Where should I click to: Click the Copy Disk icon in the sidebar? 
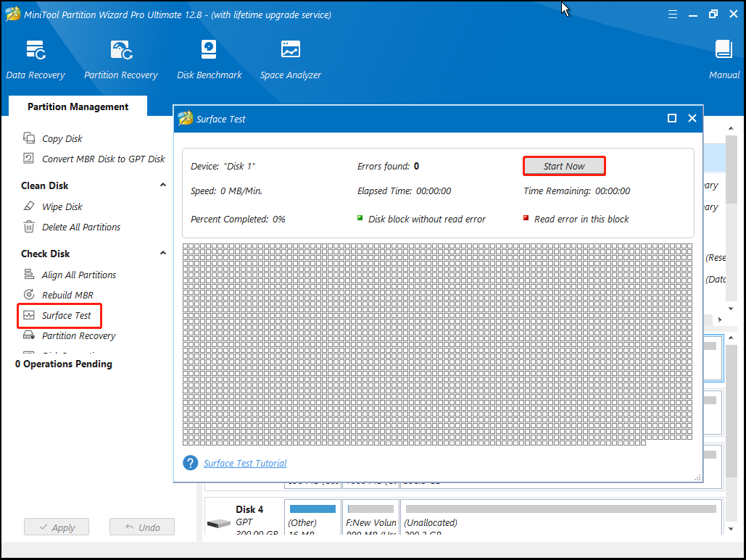tap(29, 138)
